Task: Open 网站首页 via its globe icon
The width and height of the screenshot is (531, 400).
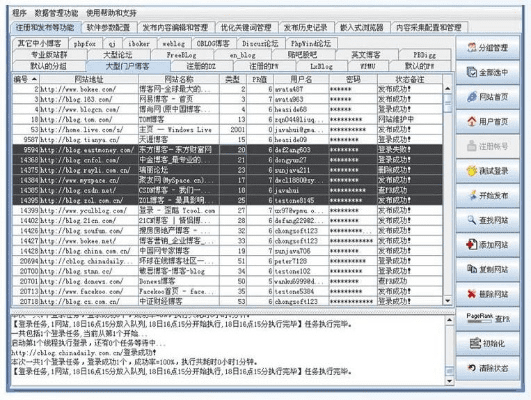Action: [472, 97]
